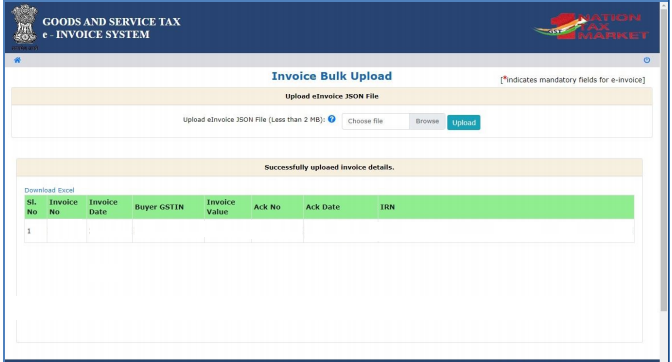Select row 1 serial number cell

click(x=36, y=231)
